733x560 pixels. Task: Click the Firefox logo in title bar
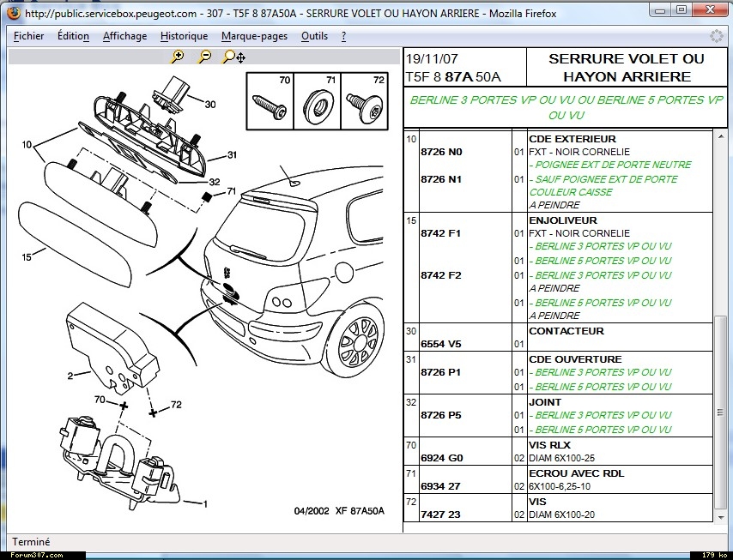14,13
